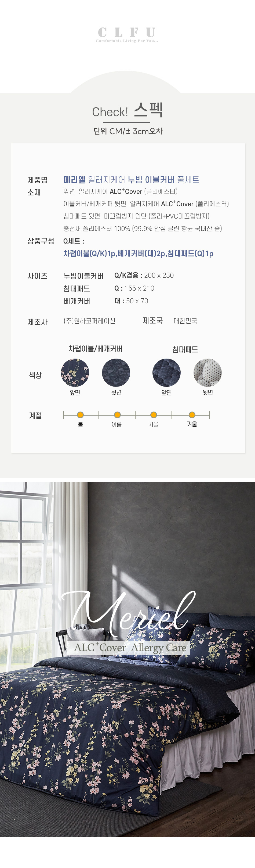The width and height of the screenshot is (255, 868).
Task: Click the manufacturer (주)원하코퍼레이션 text
Action: click(x=89, y=321)
